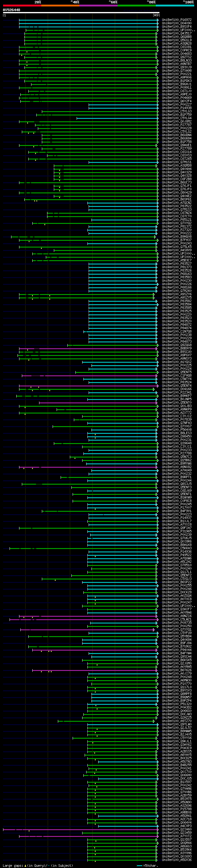The width and height of the screenshot is (197, 868).
Task: Select hit label UniRef100_C6SX81
Action: tap(177, 47)
